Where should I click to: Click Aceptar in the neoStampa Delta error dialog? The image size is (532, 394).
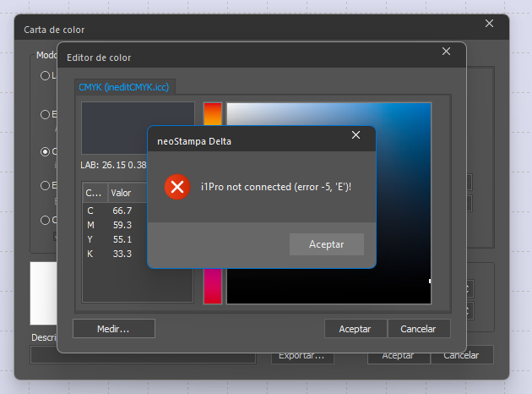point(327,244)
